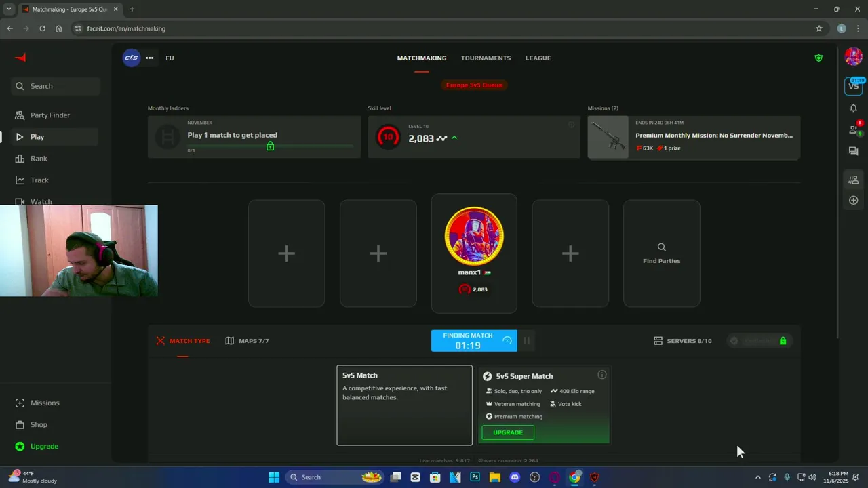Screen dimensions: 868x488
Task: Open File Explorer from the taskbar
Action: tap(495, 477)
